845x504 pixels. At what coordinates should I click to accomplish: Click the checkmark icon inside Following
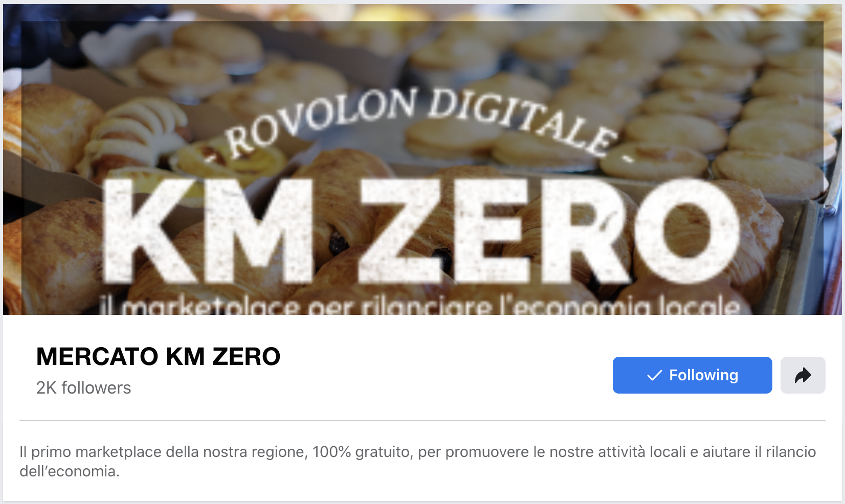(x=654, y=376)
